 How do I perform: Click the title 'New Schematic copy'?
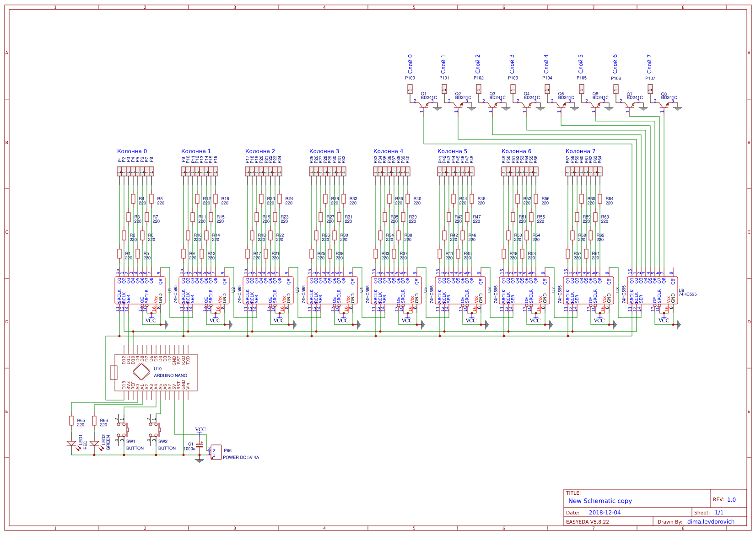599,501
